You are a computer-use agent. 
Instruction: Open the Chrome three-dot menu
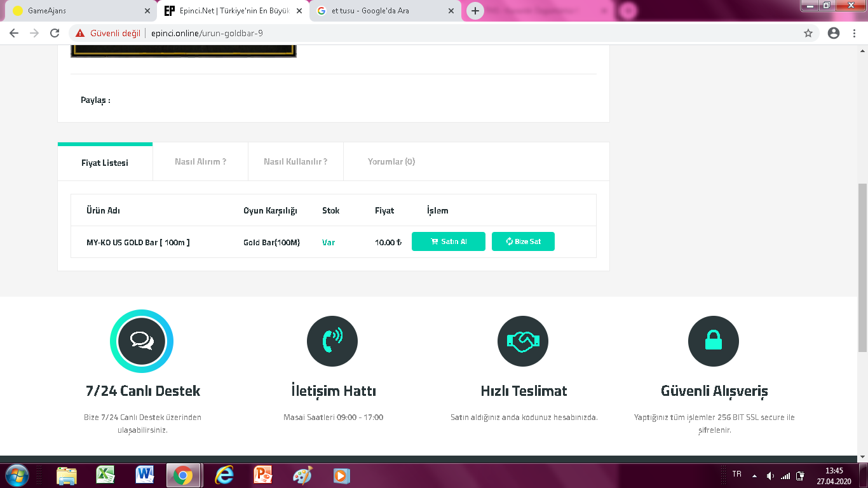point(855,33)
